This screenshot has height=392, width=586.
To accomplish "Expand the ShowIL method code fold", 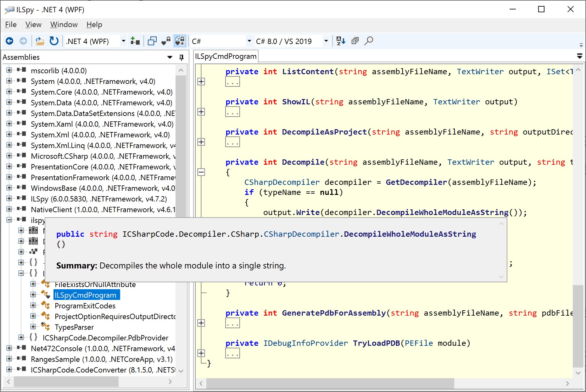I will (x=201, y=112).
